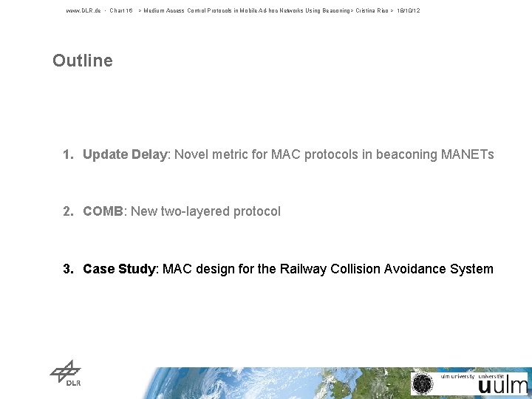Click highlighted item 'Case Study'
532x399 pixels.
point(119,269)
